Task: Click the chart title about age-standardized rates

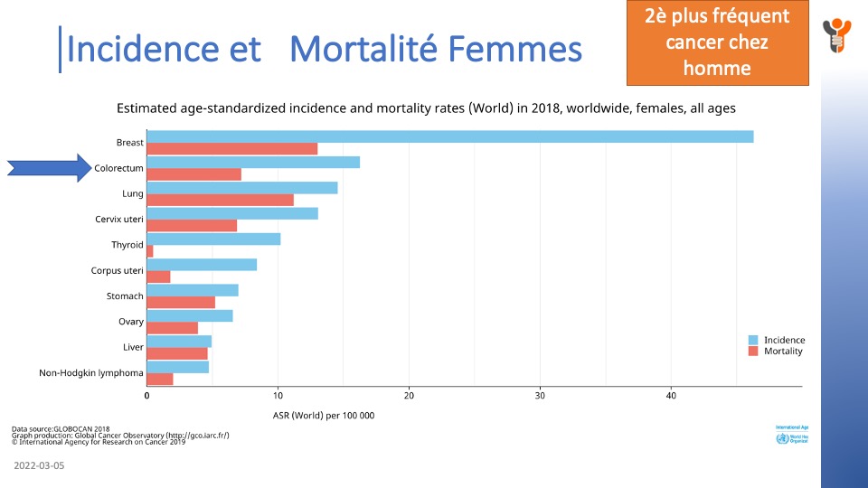Action: 426,108
